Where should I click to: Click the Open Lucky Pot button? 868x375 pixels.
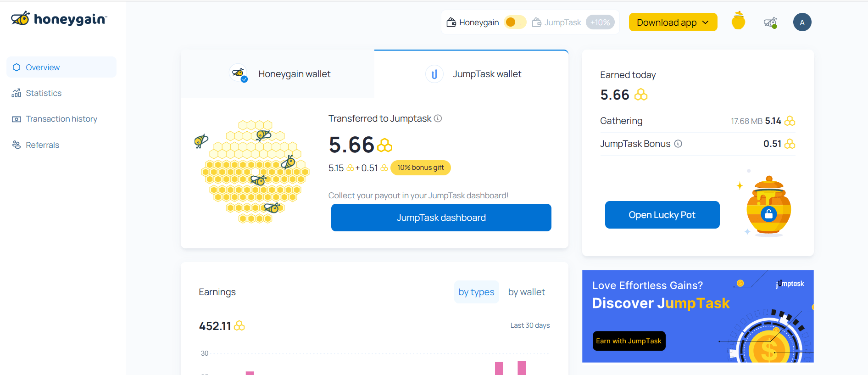(662, 215)
